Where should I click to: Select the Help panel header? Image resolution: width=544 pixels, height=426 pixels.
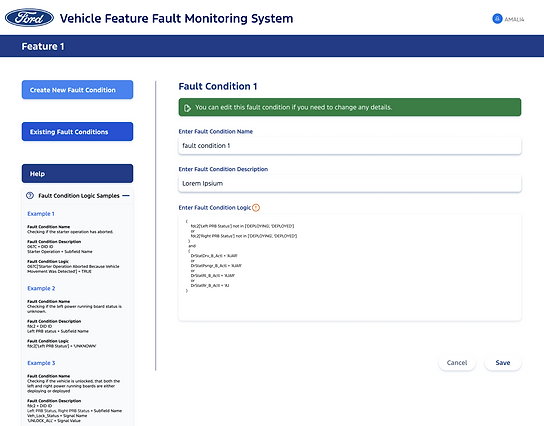coord(77,173)
